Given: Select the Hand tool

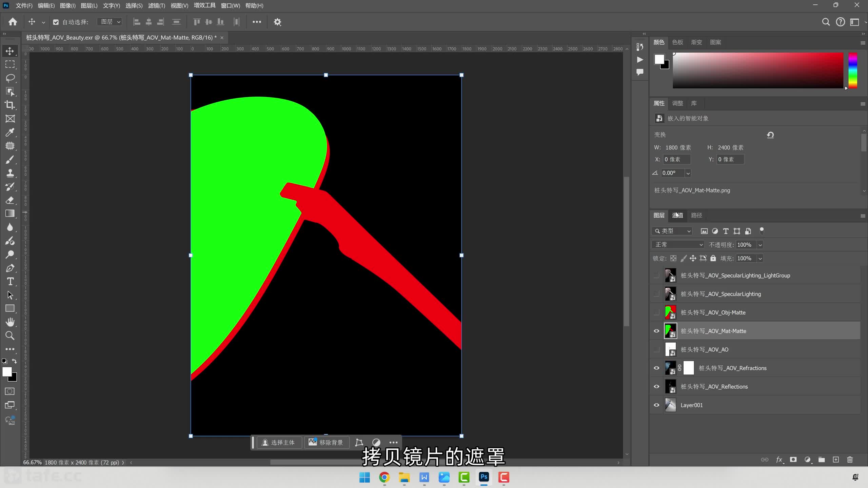Looking at the screenshot, I should [10, 322].
